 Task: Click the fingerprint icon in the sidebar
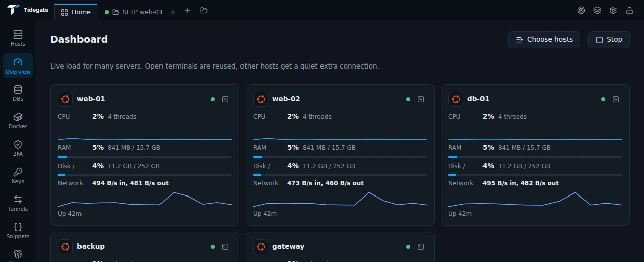(x=18, y=254)
